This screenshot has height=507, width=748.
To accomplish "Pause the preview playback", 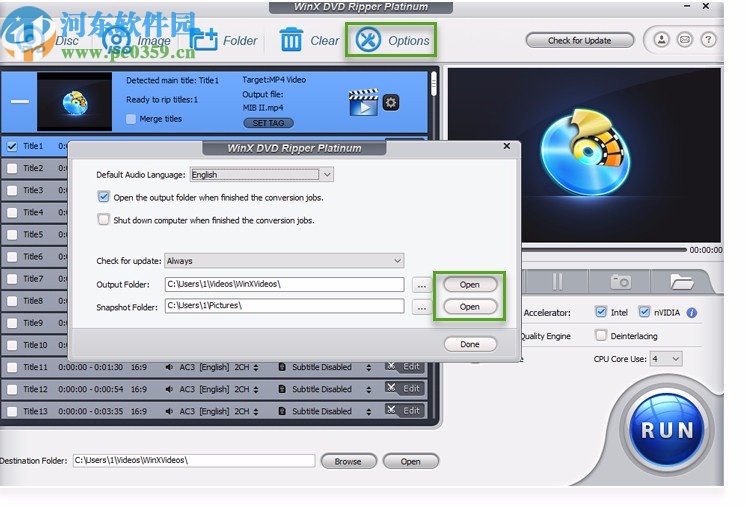I will click(x=557, y=281).
